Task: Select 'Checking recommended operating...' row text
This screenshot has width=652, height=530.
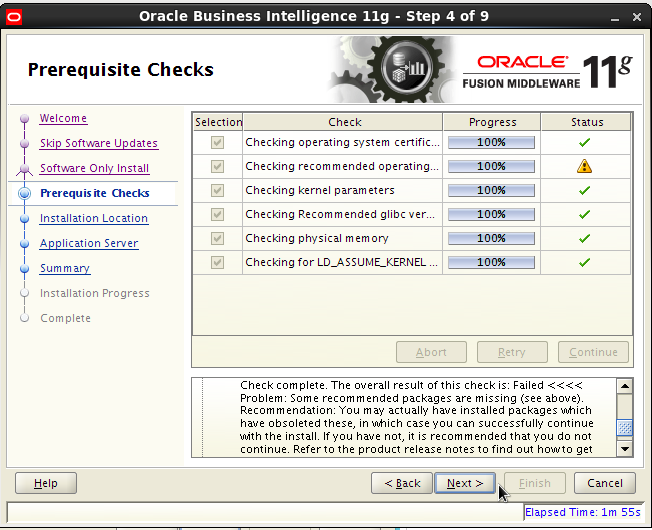Action: tap(342, 166)
